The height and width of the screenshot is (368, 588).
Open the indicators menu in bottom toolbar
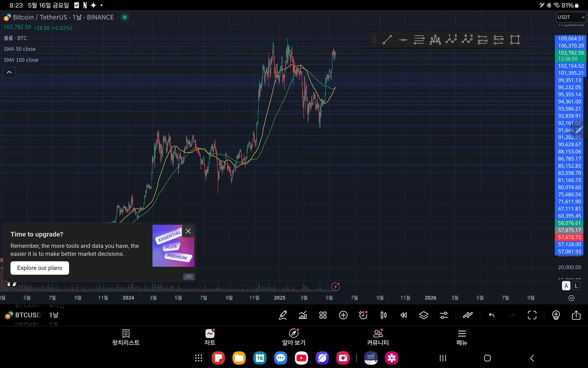[x=303, y=315]
